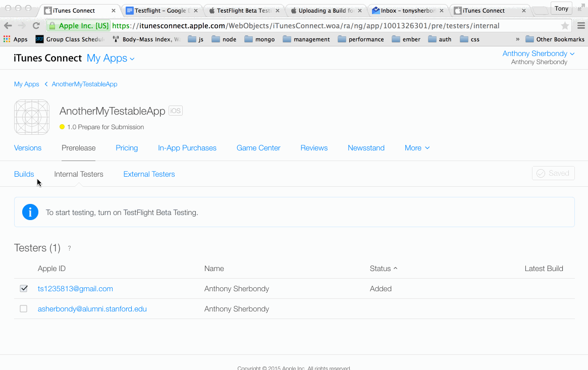Close the Uploading a Build tab
Screen dimensions: 588x370
(x=360, y=11)
